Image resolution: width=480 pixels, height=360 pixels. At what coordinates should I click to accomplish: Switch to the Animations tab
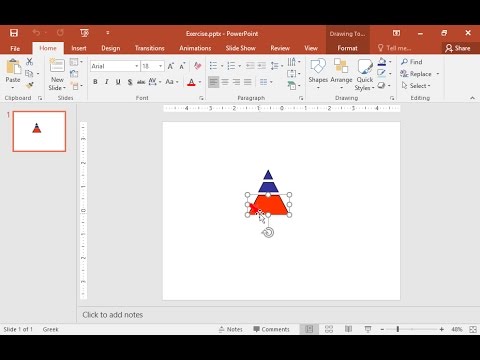195,48
